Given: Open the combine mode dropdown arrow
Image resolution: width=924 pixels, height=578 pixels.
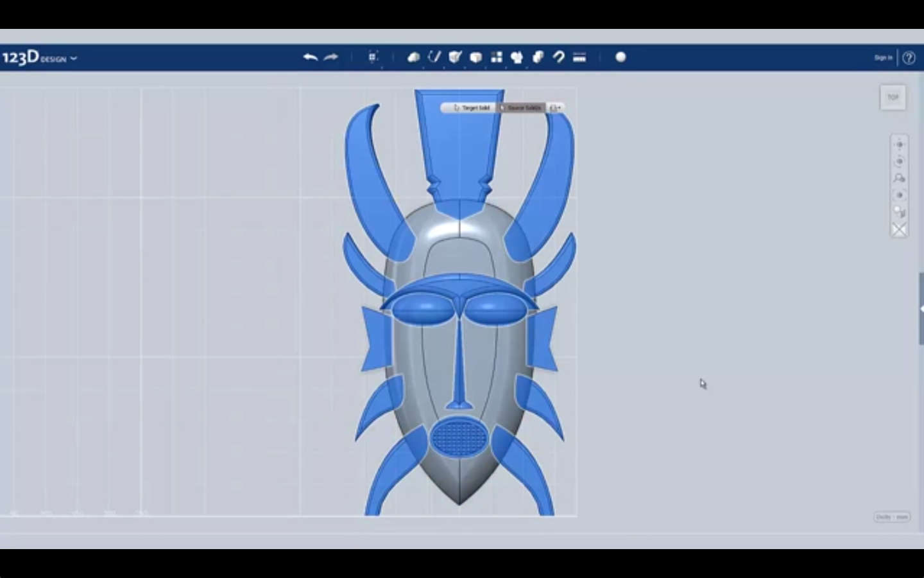Looking at the screenshot, I should click(x=556, y=108).
